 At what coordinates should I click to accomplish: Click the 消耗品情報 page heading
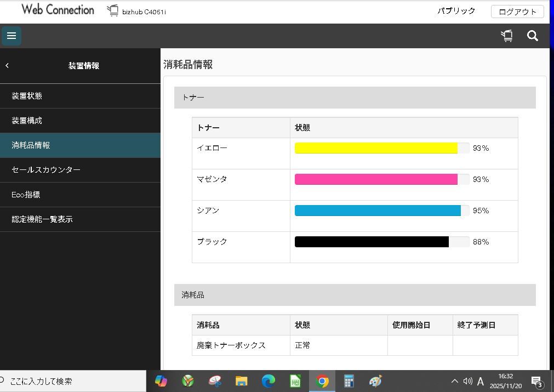point(188,65)
